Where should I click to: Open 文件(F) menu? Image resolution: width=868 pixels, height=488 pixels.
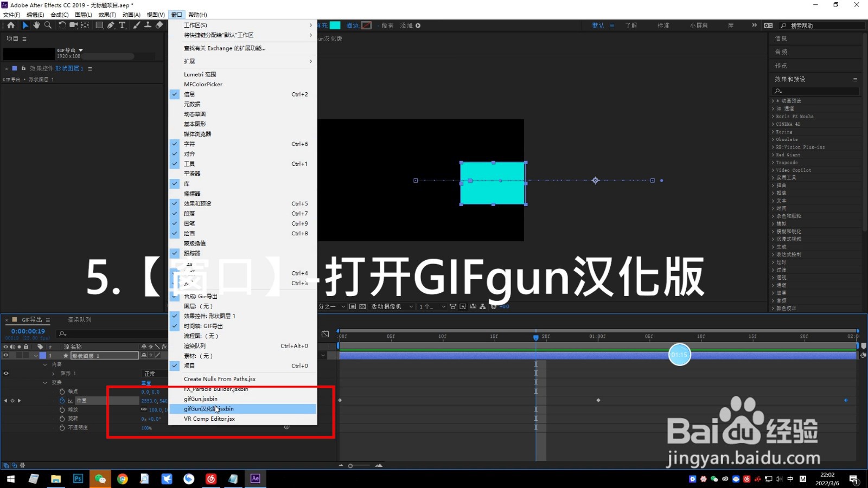click(x=12, y=15)
